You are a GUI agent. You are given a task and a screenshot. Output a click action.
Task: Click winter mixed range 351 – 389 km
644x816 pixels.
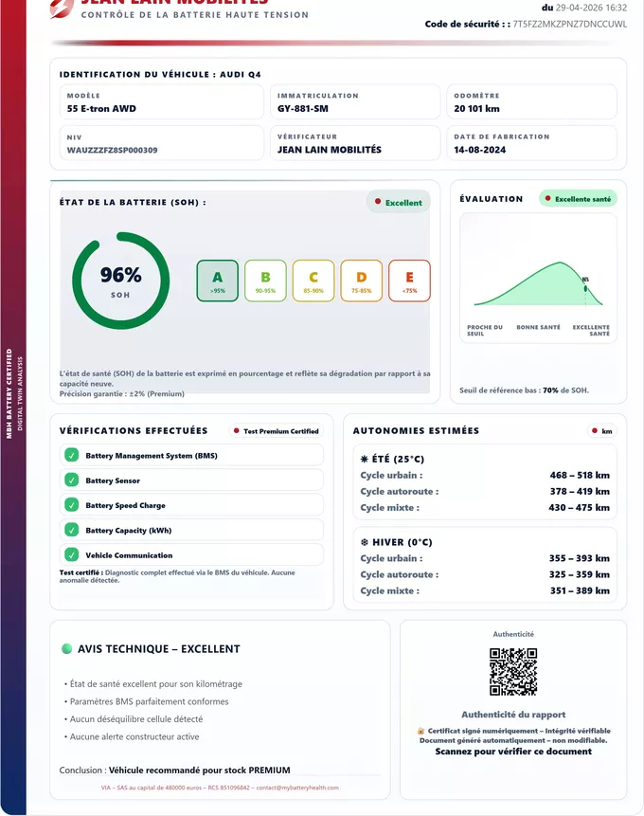[580, 590]
